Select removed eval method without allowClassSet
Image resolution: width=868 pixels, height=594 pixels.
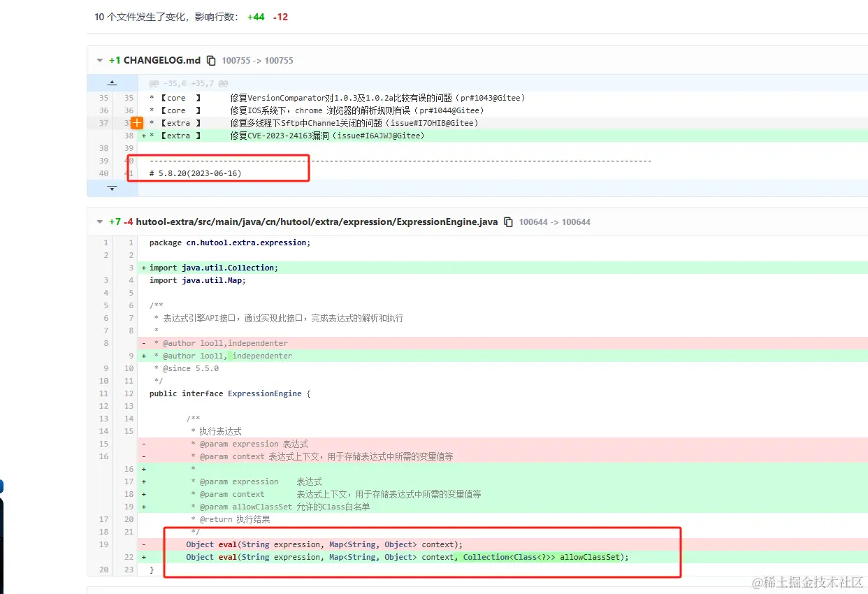[324, 544]
